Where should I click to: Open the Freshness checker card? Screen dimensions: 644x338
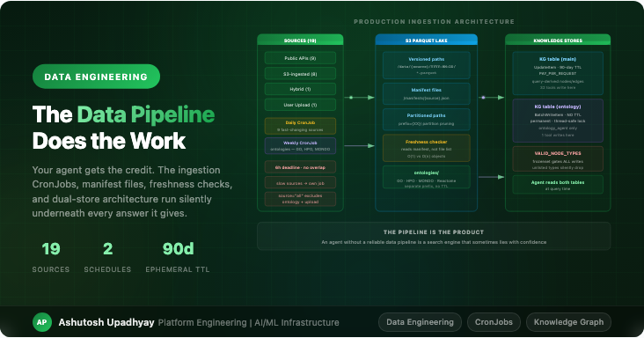pyautogui.click(x=427, y=148)
